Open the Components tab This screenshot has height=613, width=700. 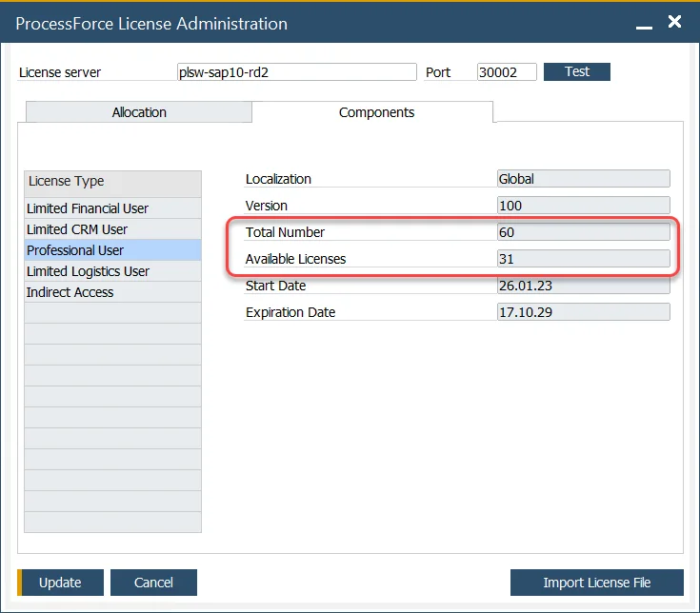point(376,112)
